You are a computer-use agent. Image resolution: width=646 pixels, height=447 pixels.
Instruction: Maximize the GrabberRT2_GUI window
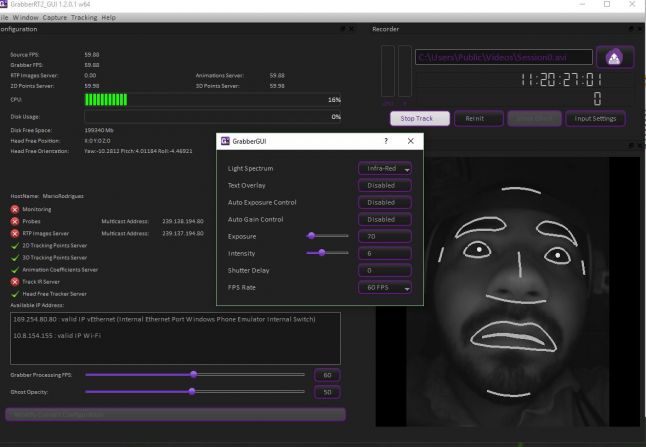click(607, 4)
